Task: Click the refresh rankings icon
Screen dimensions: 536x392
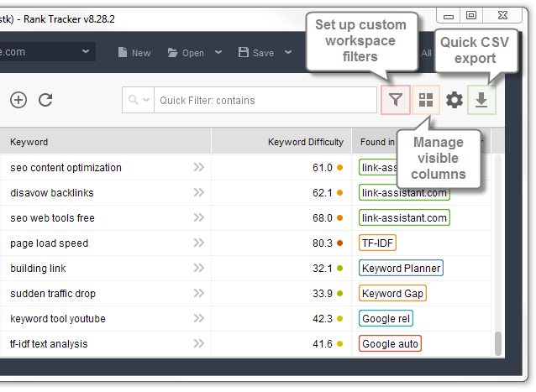Action: (x=45, y=100)
